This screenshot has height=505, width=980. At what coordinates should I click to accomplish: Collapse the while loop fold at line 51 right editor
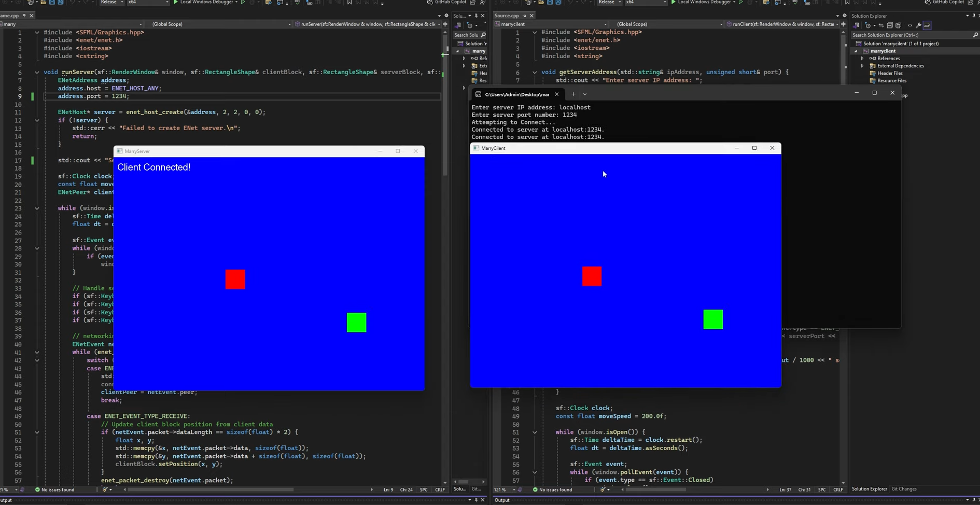(x=535, y=432)
